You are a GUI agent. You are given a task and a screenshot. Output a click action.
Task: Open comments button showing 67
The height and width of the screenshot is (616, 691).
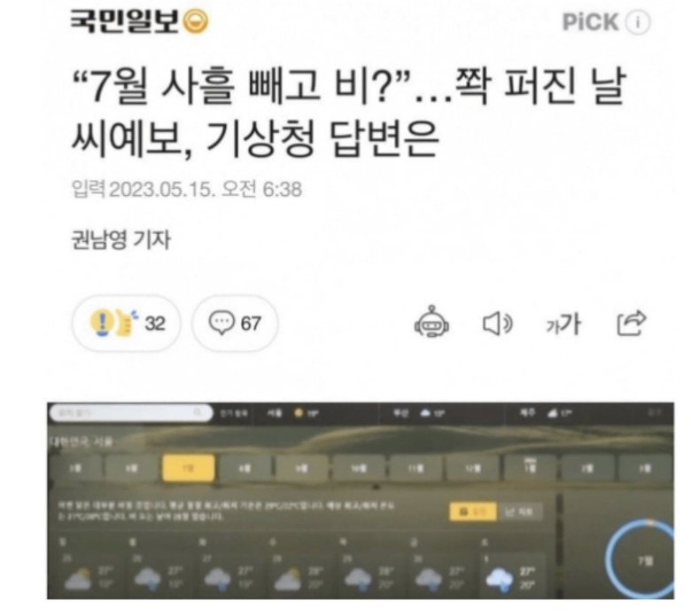click(x=235, y=324)
